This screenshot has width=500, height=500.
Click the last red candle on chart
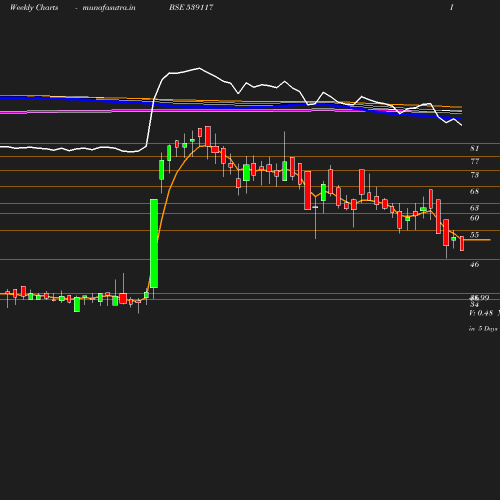pos(462,244)
